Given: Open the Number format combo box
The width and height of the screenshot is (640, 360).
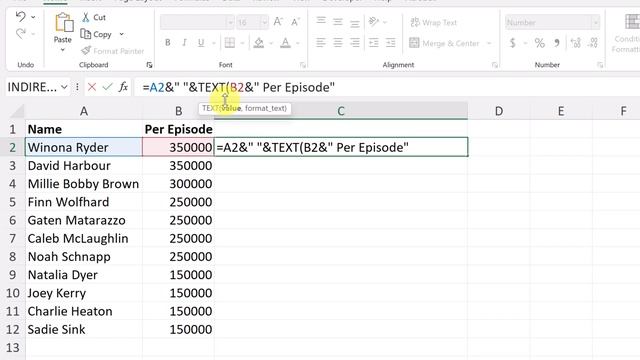Looking at the screenshot, I should pyautogui.click(x=552, y=22).
